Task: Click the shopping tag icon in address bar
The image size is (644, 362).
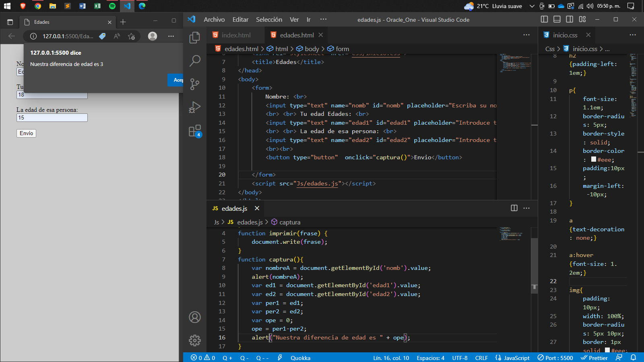Action: [x=102, y=36]
